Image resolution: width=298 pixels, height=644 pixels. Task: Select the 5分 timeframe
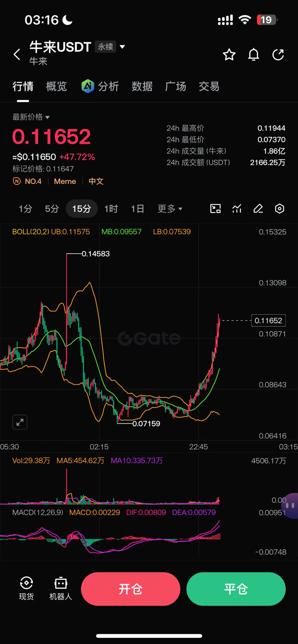[x=52, y=208]
